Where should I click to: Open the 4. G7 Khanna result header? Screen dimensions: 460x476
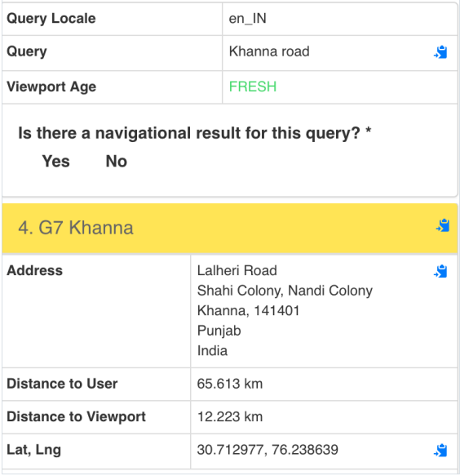(230, 228)
